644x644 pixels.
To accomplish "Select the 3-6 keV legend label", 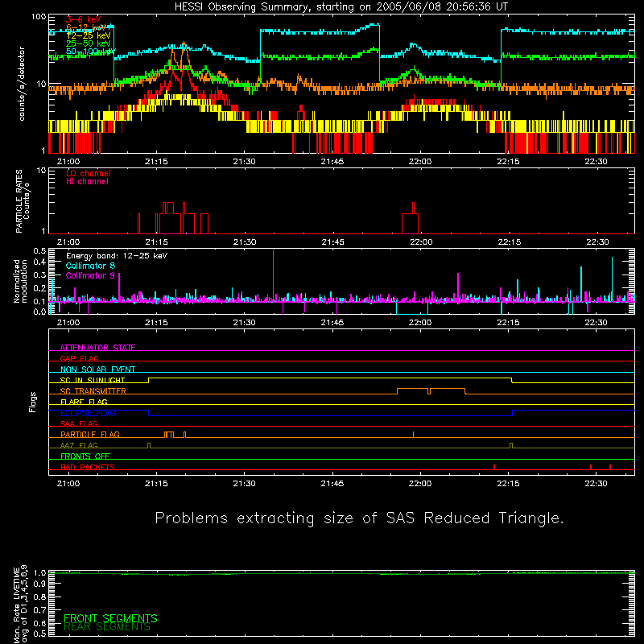I will (x=83, y=19).
